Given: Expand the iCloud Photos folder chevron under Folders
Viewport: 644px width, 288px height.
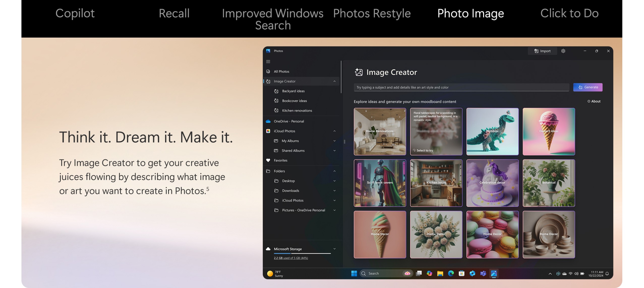Looking at the screenshot, I should [x=334, y=200].
